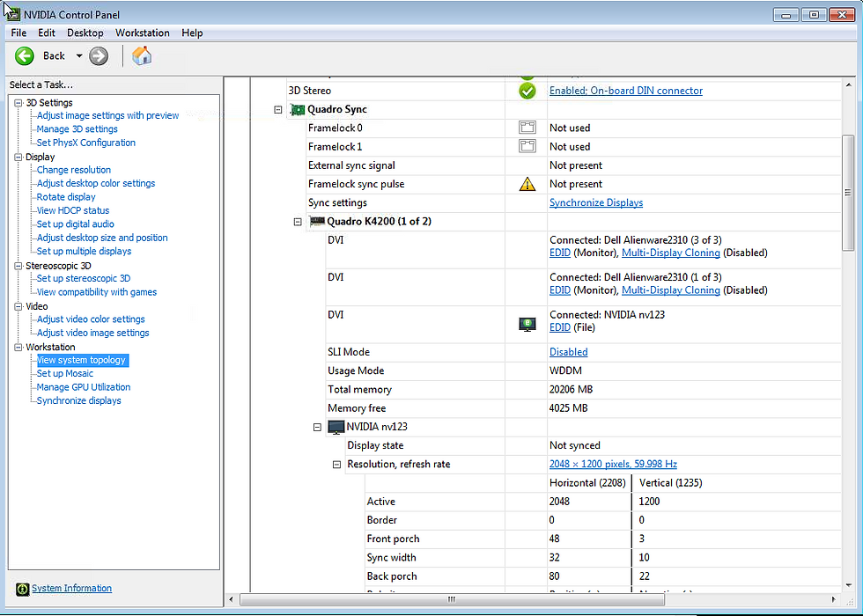Click the Quadro K4200 graphics card icon
This screenshot has width=863, height=616.
point(317,222)
